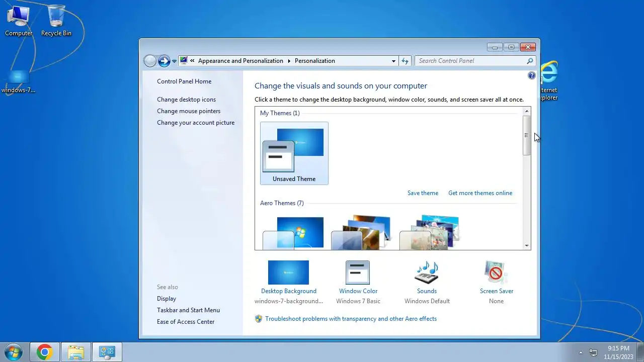Click the Aero troubleshoot shield icon
This screenshot has height=362, width=644.
259,319
